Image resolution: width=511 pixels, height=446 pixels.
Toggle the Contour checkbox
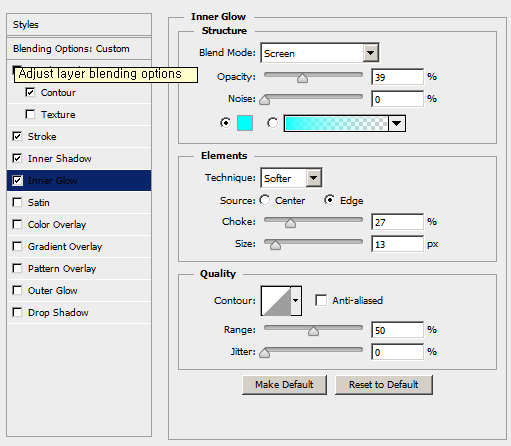pos(30,92)
